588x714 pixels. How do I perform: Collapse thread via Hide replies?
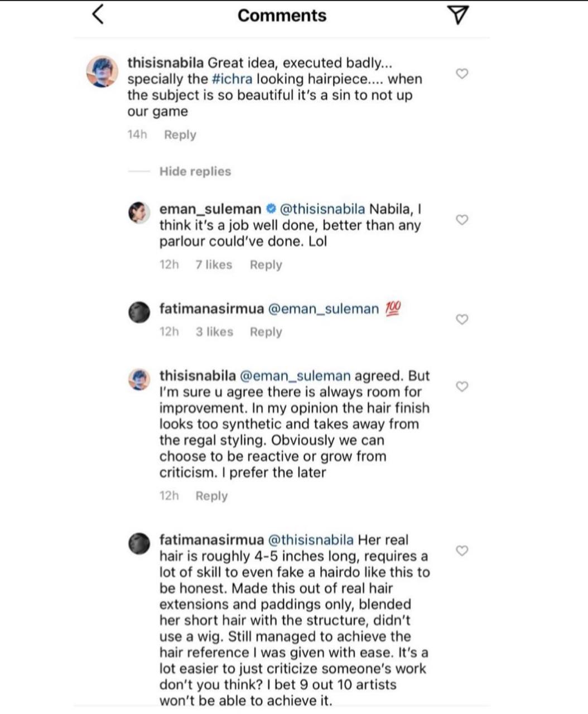[195, 171]
